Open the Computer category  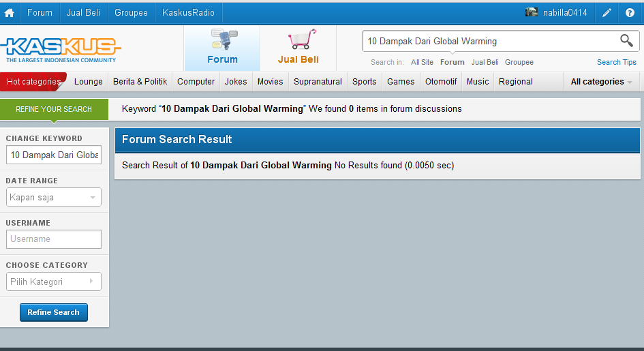coord(196,82)
